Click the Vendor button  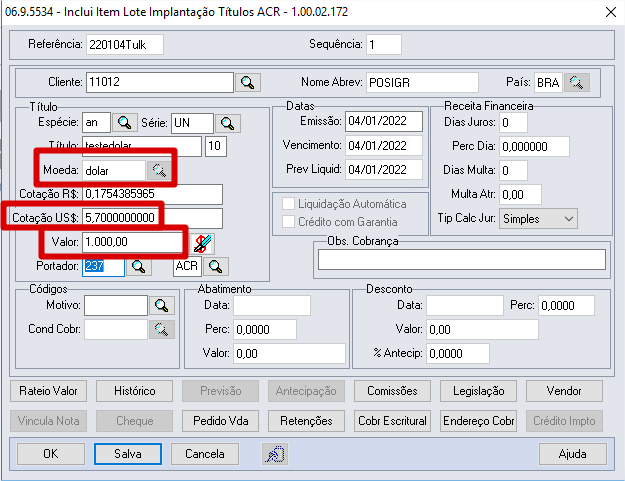tap(564, 391)
